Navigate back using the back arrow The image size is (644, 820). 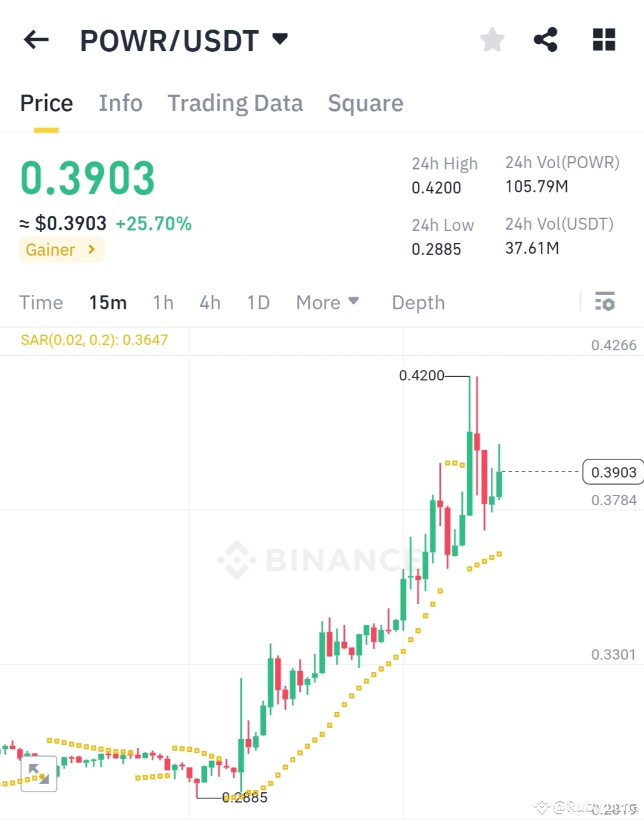point(36,39)
